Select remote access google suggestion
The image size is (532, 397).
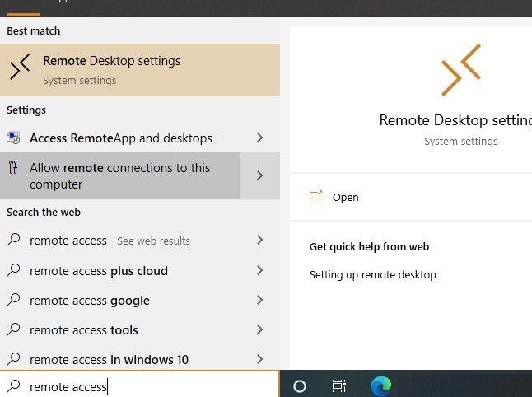(x=119, y=301)
